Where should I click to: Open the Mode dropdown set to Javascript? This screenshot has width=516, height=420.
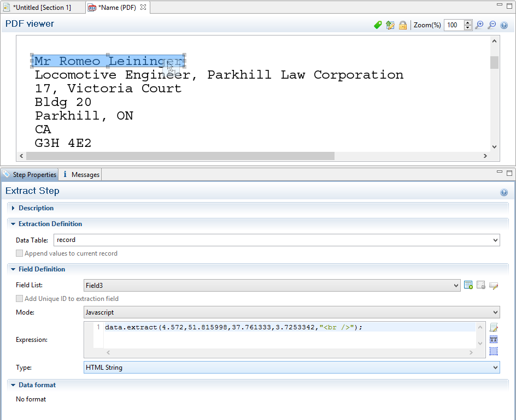coord(495,312)
